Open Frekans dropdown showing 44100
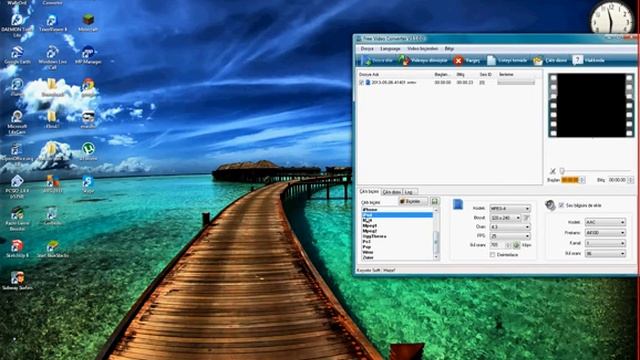 pyautogui.click(x=605, y=233)
